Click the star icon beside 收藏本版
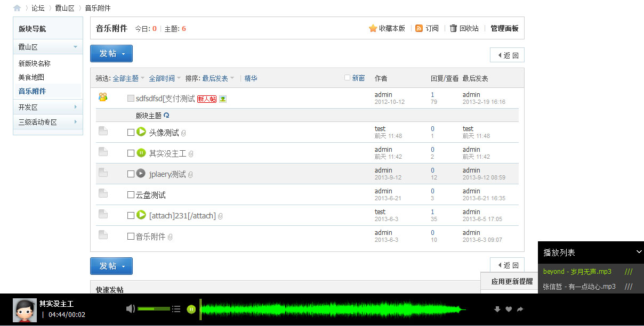The image size is (644, 326). coord(373,28)
